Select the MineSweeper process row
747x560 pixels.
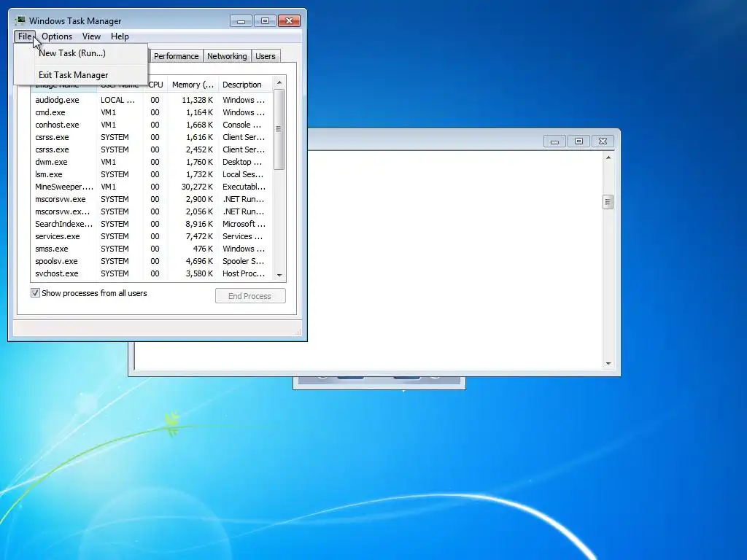152,187
